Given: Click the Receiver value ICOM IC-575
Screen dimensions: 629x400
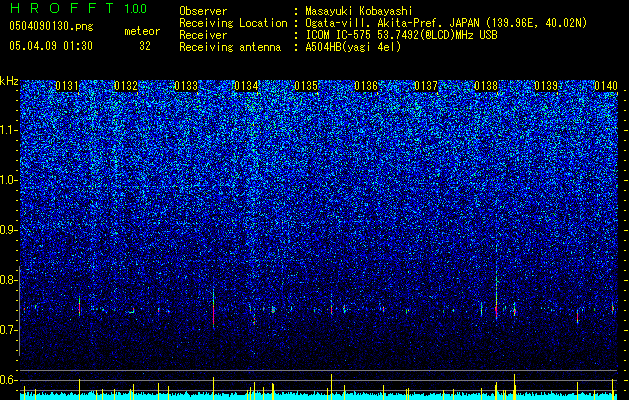Looking at the screenshot, I should (339, 35).
